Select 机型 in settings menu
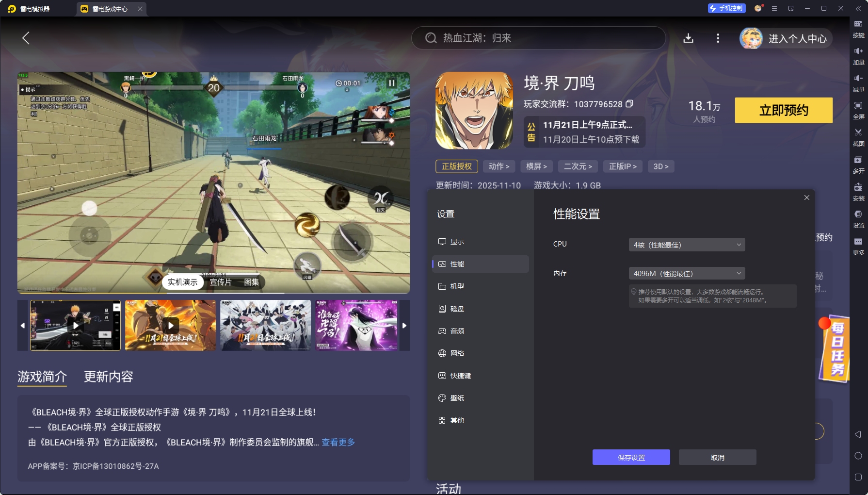 481,286
